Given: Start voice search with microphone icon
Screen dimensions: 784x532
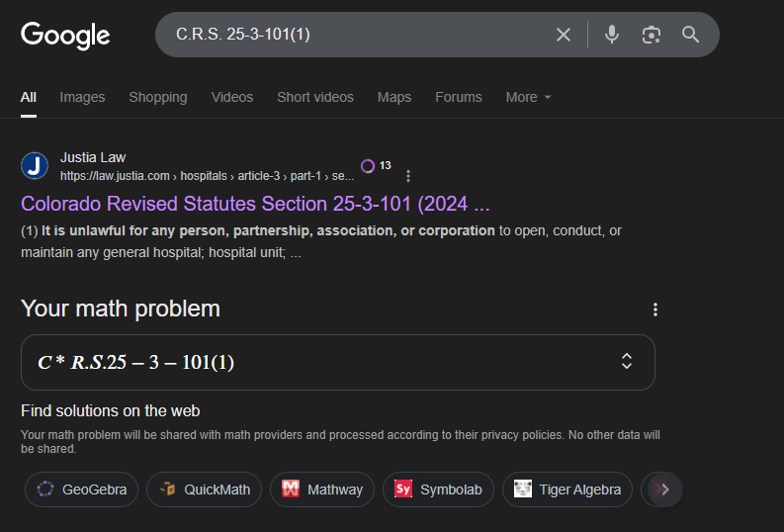Looking at the screenshot, I should (x=612, y=35).
